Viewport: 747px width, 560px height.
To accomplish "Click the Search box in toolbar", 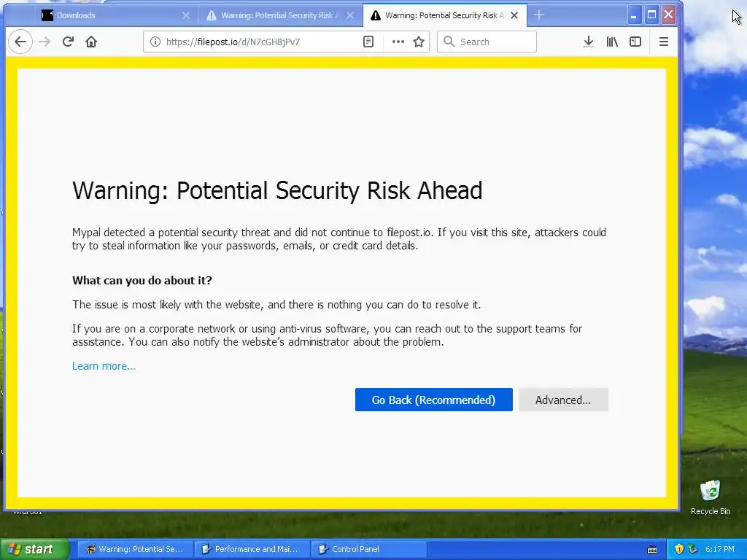I will (487, 42).
